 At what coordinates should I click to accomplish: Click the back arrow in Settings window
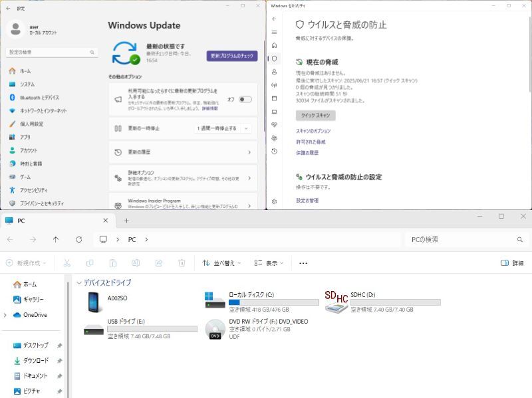(x=8, y=8)
